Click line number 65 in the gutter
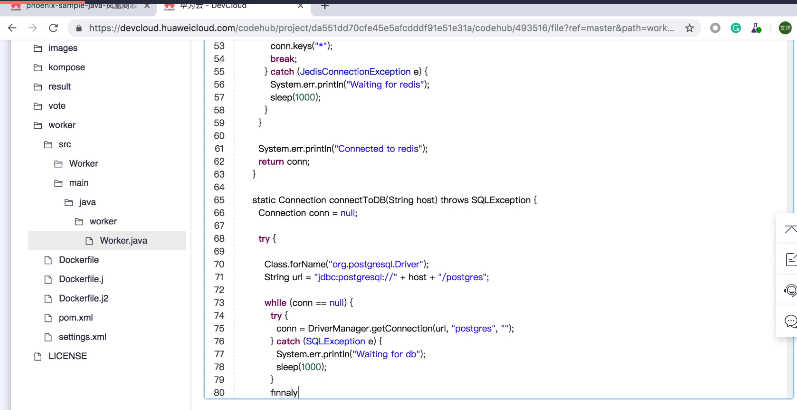 (219, 200)
